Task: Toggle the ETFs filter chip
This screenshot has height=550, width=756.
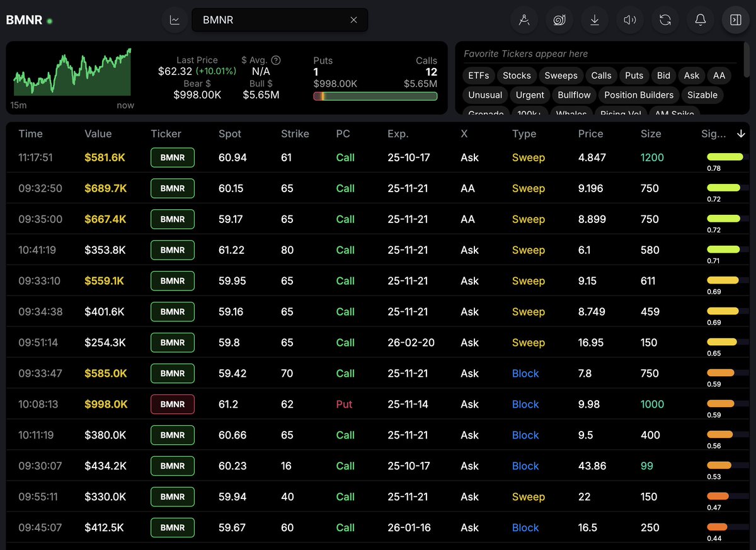Action: click(x=479, y=76)
